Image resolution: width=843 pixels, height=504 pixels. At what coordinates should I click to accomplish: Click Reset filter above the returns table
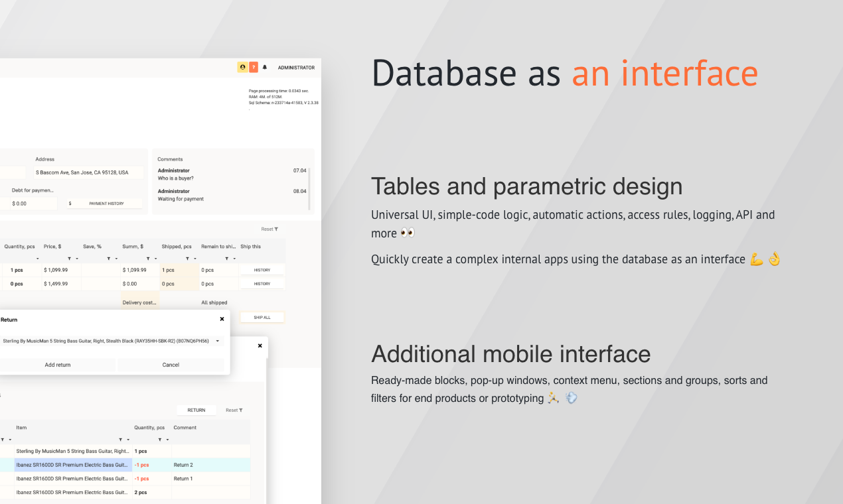click(234, 410)
